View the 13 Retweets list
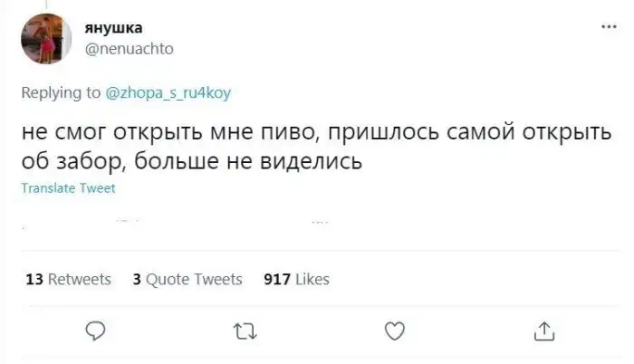This screenshot has width=634, height=364. [x=68, y=279]
